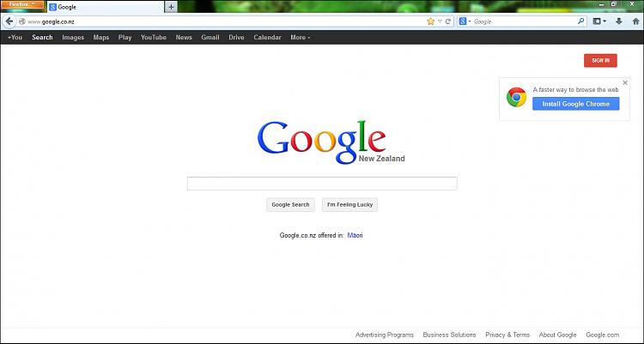Screen dimensions: 644x344
Task: Click the site identity globe icon
Action: (x=22, y=21)
